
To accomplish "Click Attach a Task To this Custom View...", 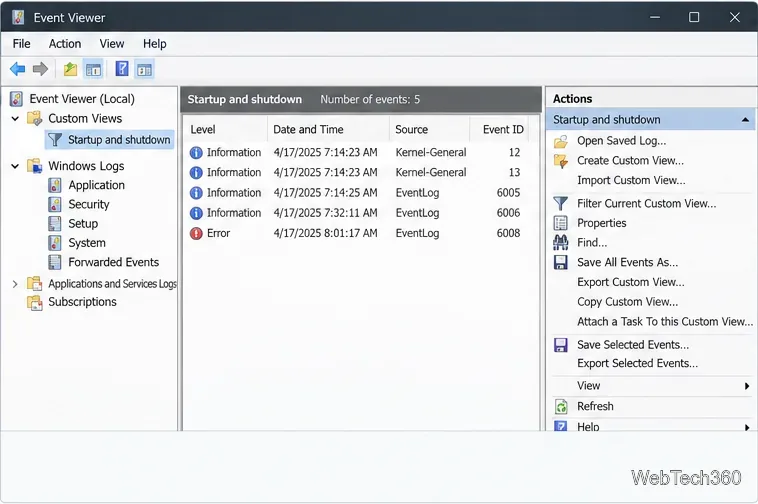I will click(x=665, y=322).
